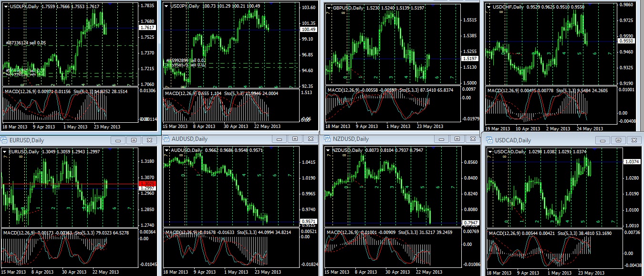This screenshot has height=276, width=644.
Task: Select the chart shift marker on USDJPY chart
Action: click(271, 3)
